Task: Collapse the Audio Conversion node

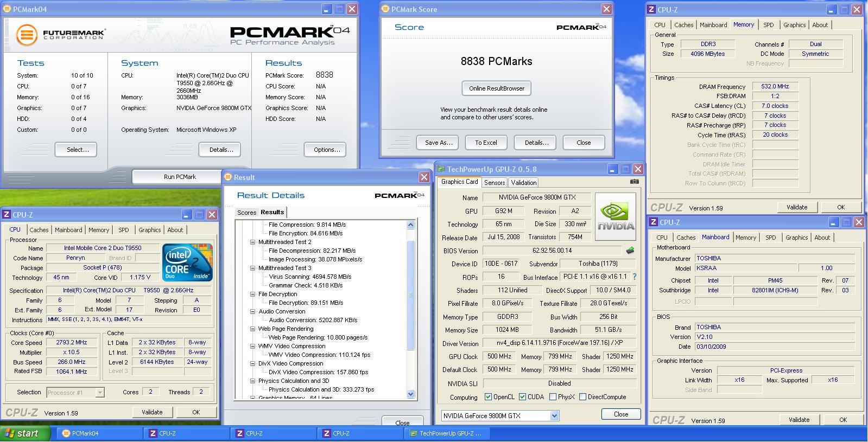Action: 252,311
